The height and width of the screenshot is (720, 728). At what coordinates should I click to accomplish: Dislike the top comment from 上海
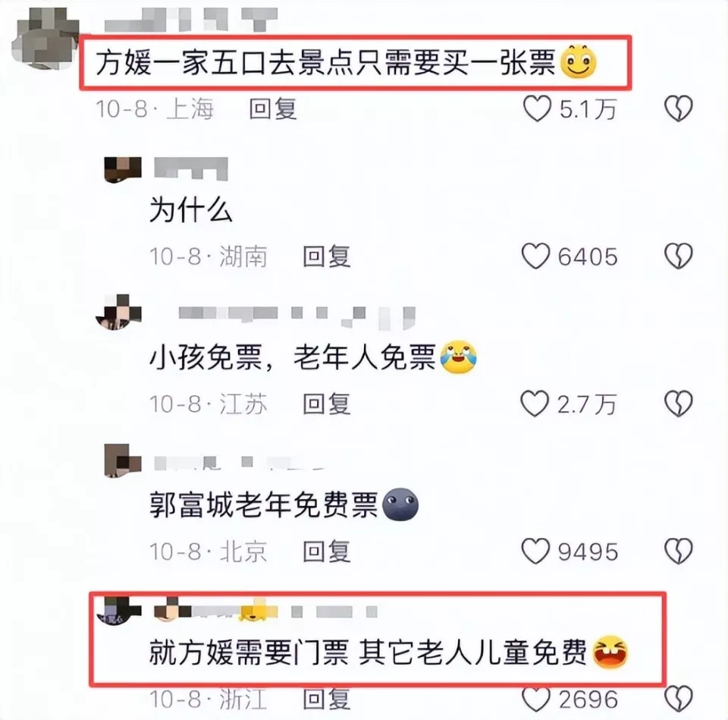coord(678,108)
